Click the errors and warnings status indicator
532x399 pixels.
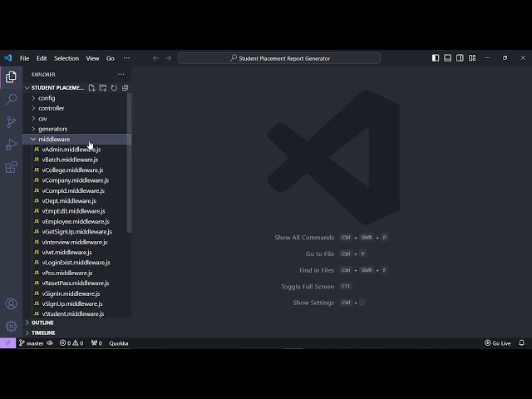point(71,343)
